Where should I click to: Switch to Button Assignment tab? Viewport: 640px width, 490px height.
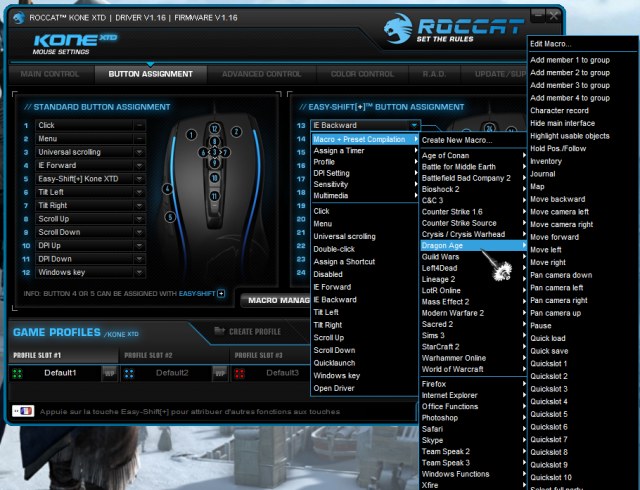pyautogui.click(x=151, y=74)
